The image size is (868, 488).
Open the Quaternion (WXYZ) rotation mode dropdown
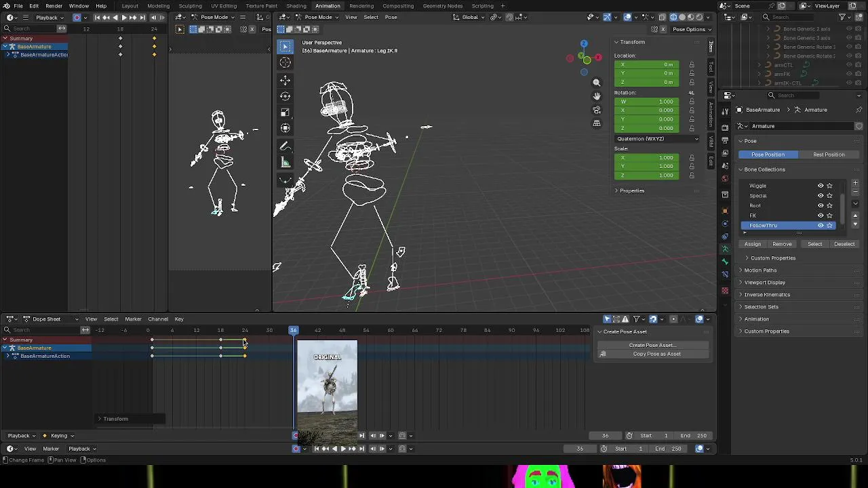[x=656, y=139]
